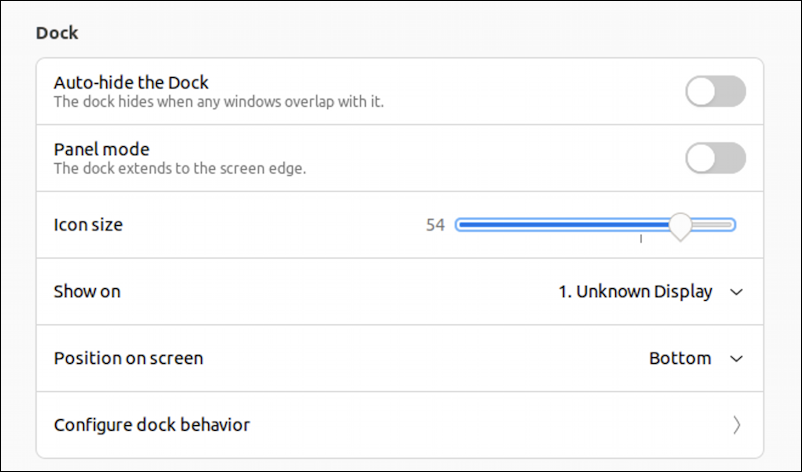
Task: Enable Auto-hide the Dock switch
Action: pyautogui.click(x=715, y=92)
